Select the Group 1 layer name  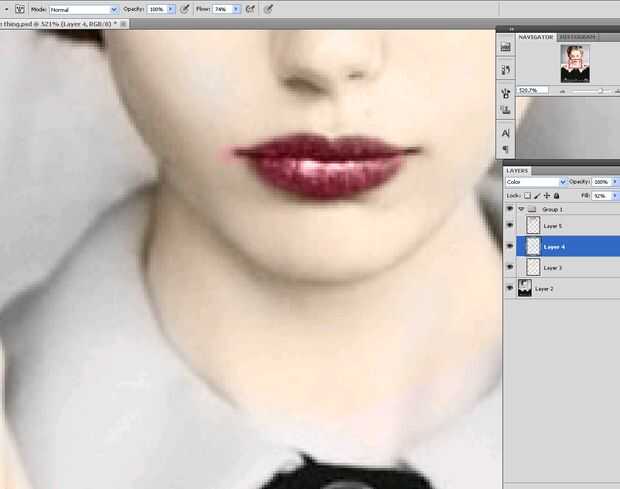point(552,209)
